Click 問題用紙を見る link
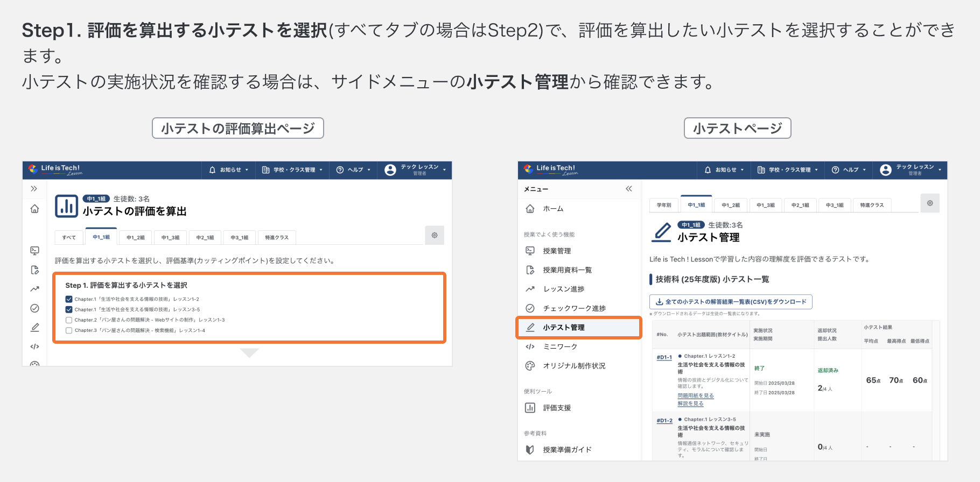Image resolution: width=980 pixels, height=482 pixels. [695, 395]
